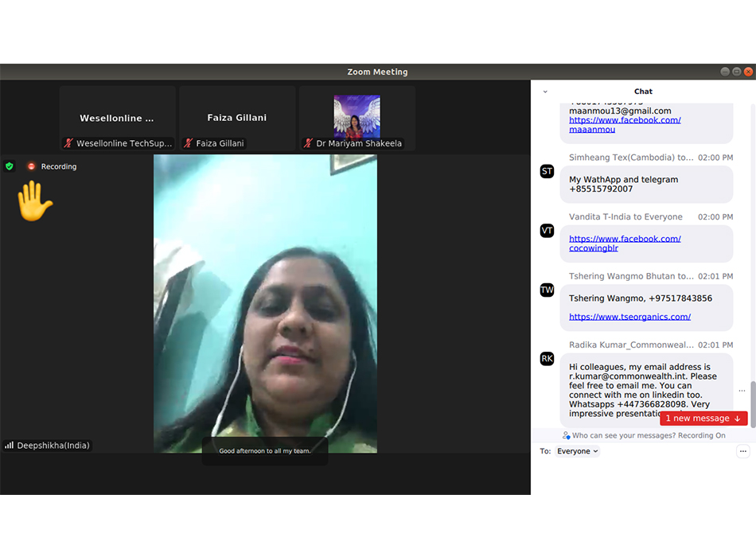Click the 'Simheang Tex(Cambodia) to...' sender line

tap(630, 158)
